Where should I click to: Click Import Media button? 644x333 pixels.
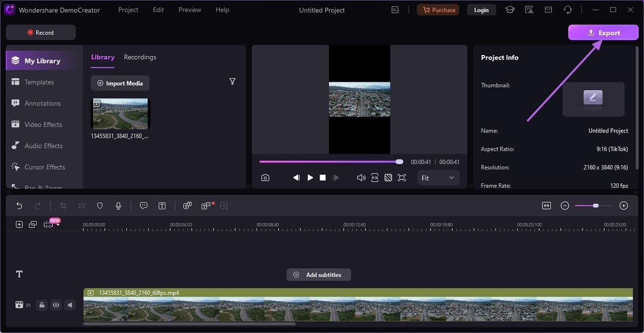pos(120,83)
